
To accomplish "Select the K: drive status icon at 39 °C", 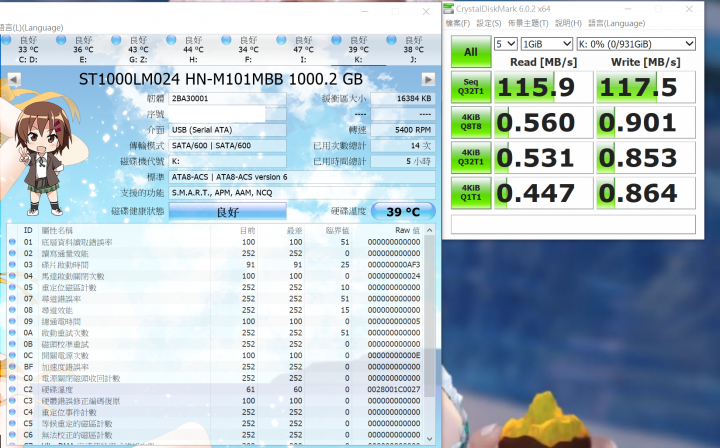I will point(337,40).
